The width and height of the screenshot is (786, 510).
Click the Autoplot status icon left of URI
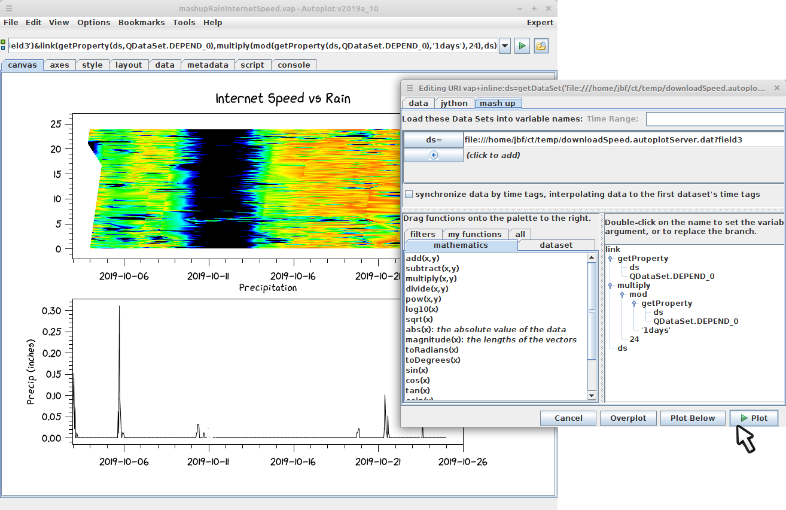click(3, 46)
